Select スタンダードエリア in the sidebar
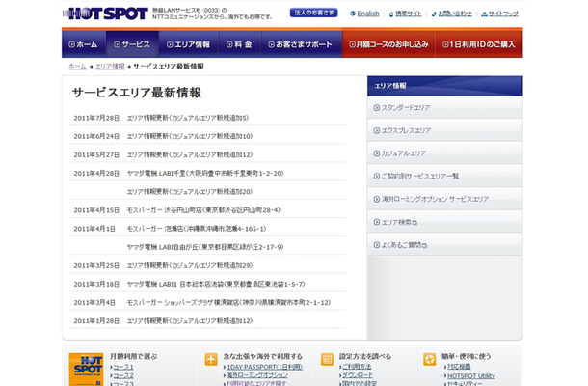 click(x=444, y=108)
